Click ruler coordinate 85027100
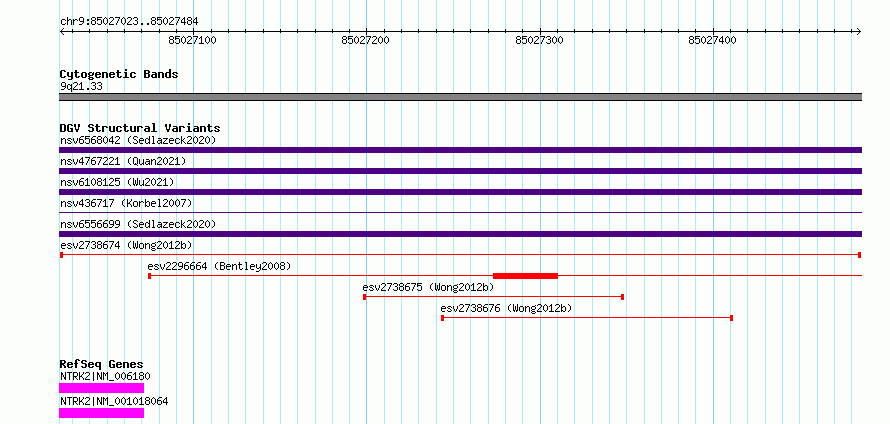Viewport: 890px width, 424px height. click(x=193, y=40)
